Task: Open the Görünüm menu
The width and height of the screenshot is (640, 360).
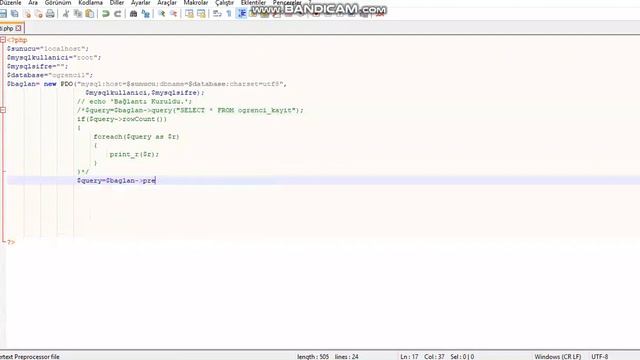Action: (58, 3)
